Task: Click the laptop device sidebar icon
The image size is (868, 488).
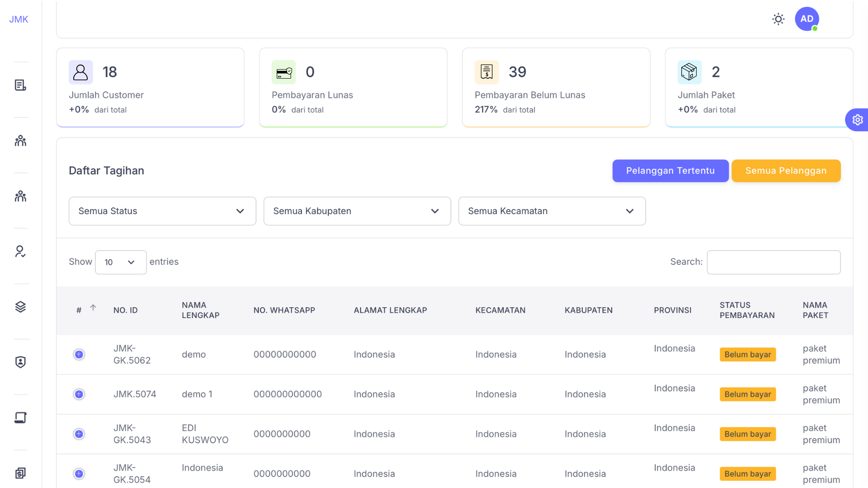Action: (20, 418)
